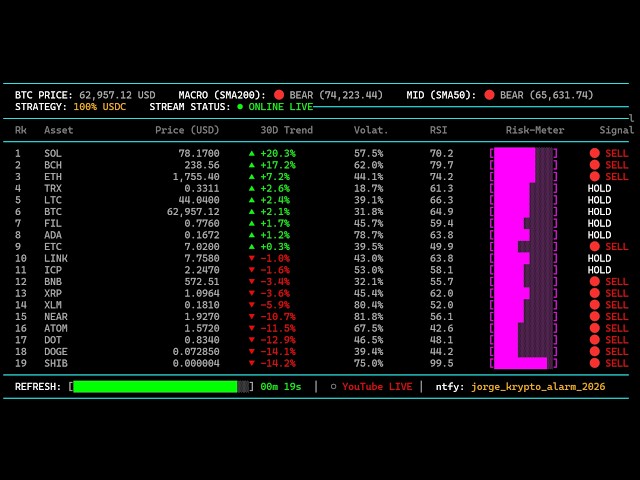Click the HOLD signal in BTC row
The width and height of the screenshot is (640, 480).
[600, 211]
